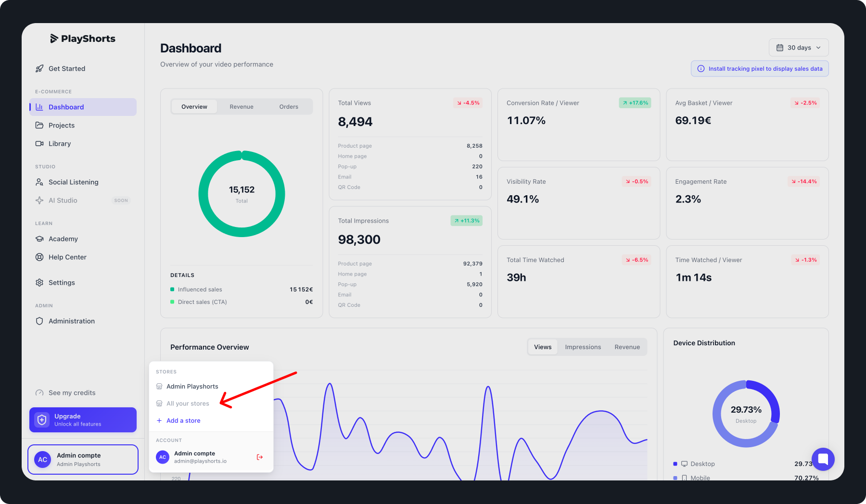Click the PlayShorts logo
The height and width of the screenshot is (504, 866).
(x=83, y=38)
